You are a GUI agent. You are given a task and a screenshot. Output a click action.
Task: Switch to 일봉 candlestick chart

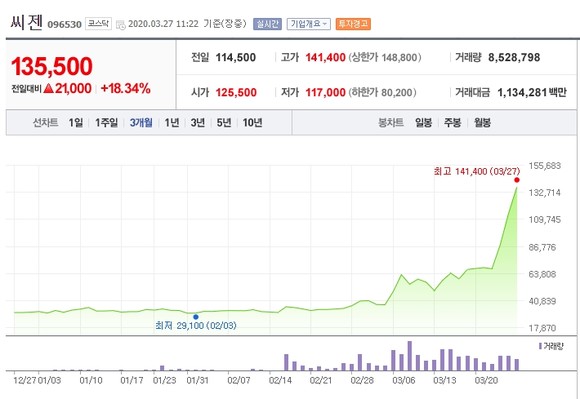(x=424, y=122)
